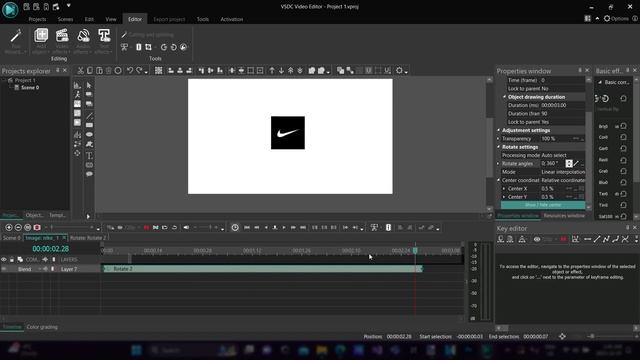Expand the Center X property

tap(504, 189)
